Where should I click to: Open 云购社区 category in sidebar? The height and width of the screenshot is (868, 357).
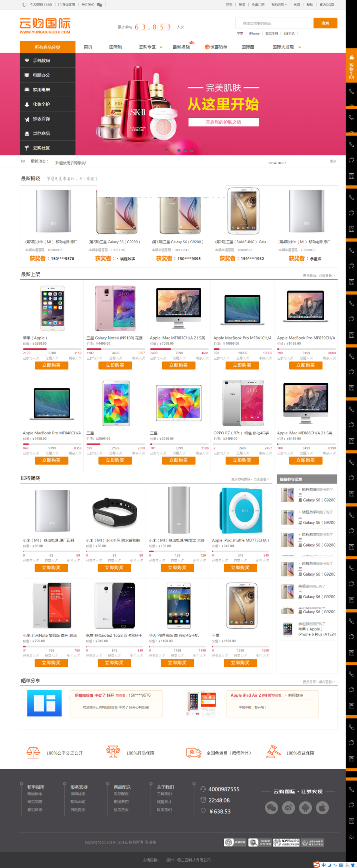(x=48, y=148)
